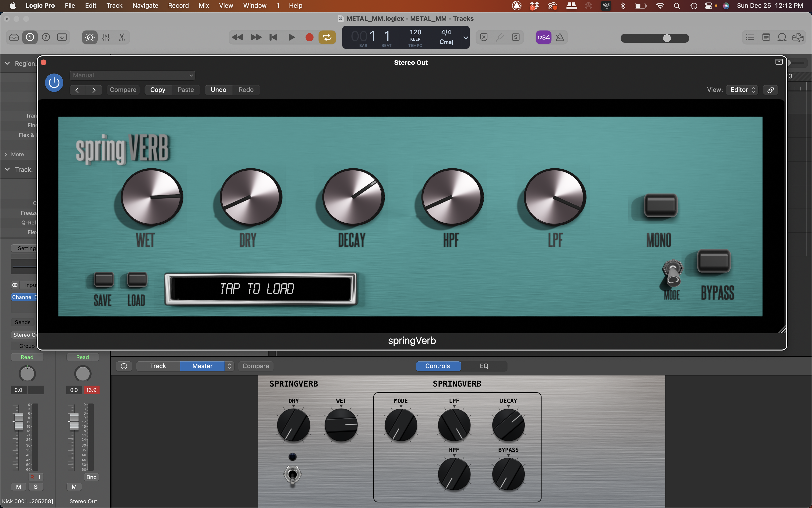Toggle Smart Controls dial icon
This screenshot has width=812, height=508.
point(90,37)
